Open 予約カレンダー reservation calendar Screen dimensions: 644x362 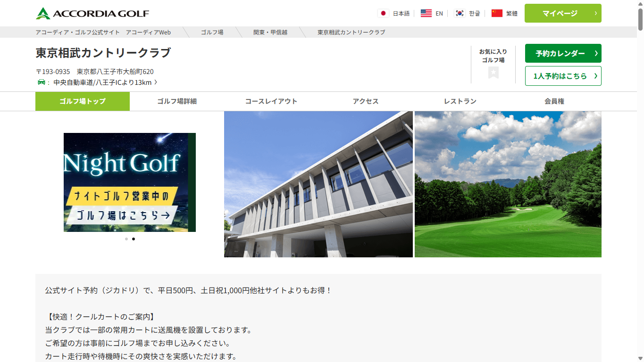[x=563, y=53]
